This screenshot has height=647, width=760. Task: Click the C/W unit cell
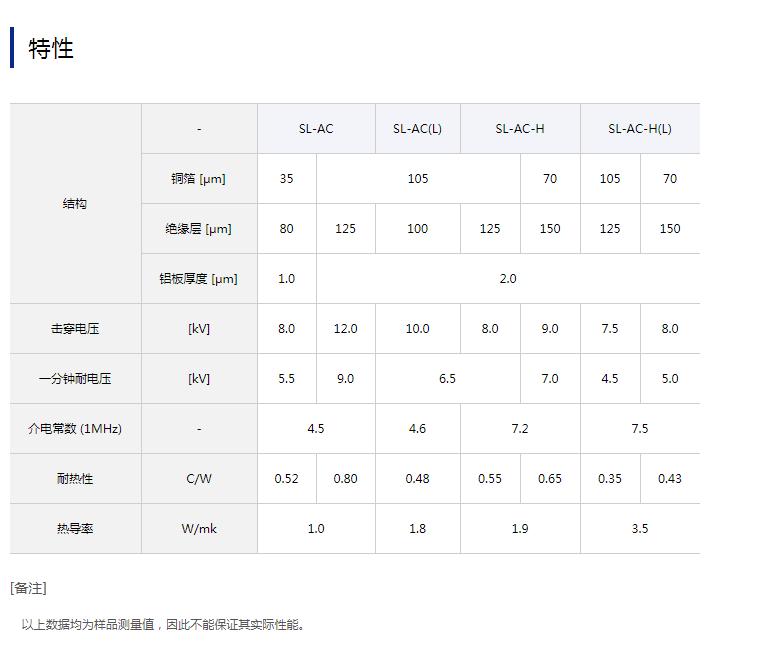coord(199,479)
